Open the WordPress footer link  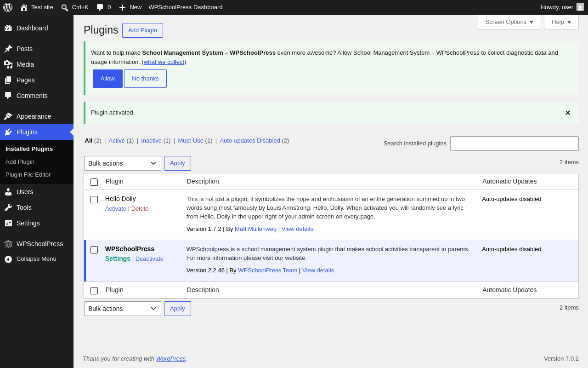[170, 358]
